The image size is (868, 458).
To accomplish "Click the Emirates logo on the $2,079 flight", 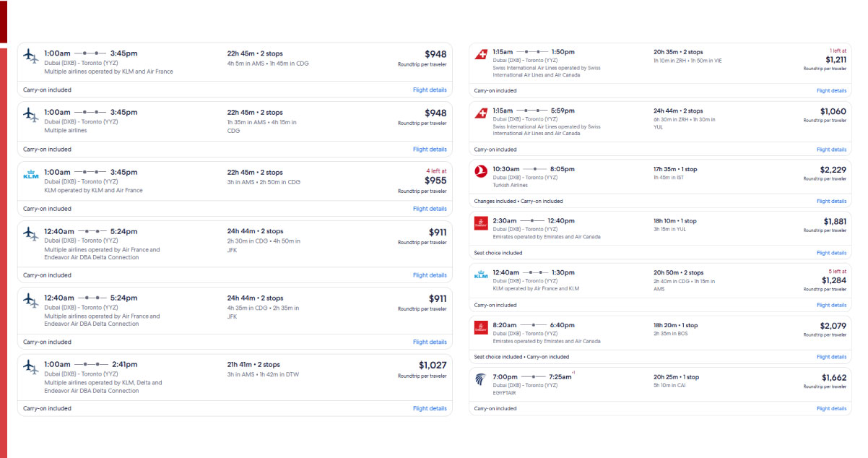I will point(481,327).
